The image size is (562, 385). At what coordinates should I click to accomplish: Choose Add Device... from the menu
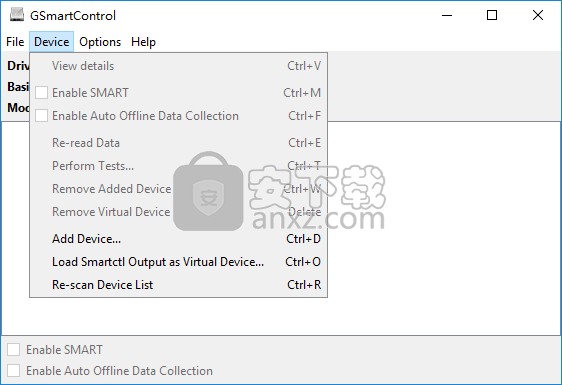tap(178, 239)
